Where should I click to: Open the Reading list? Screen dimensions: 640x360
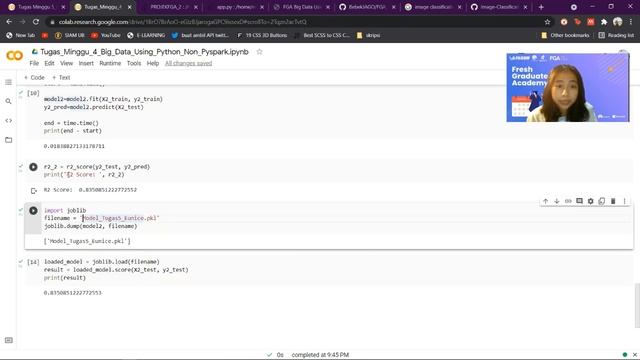[x=616, y=36]
